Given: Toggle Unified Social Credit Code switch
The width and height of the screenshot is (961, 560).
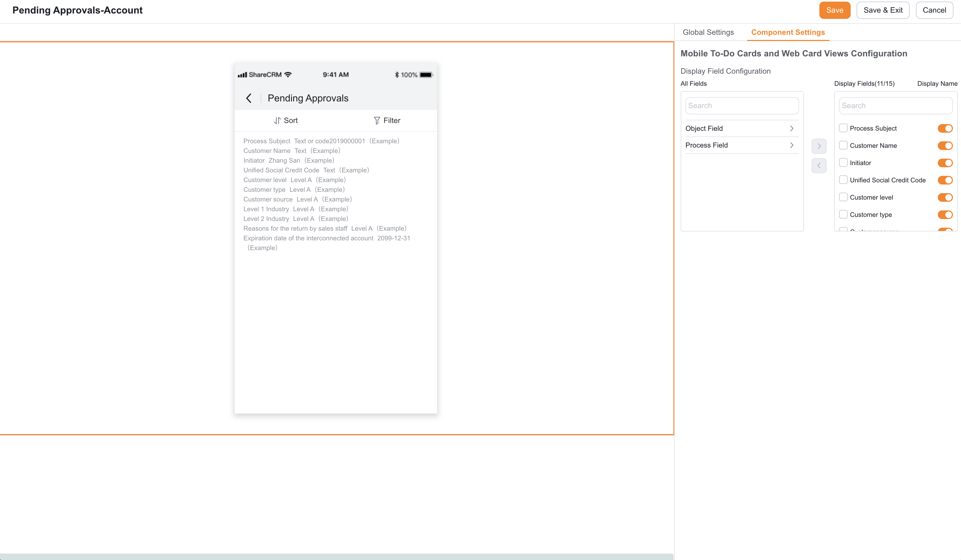Looking at the screenshot, I should (945, 180).
